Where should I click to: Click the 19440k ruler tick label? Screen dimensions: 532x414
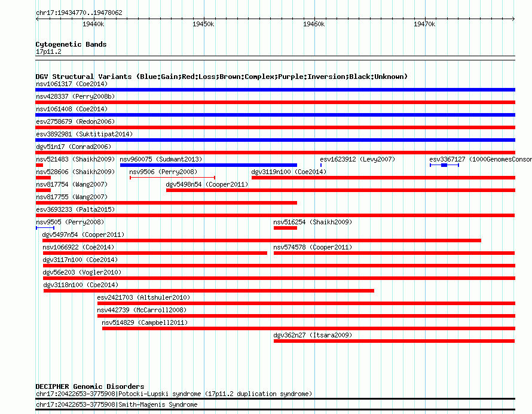coord(93,24)
